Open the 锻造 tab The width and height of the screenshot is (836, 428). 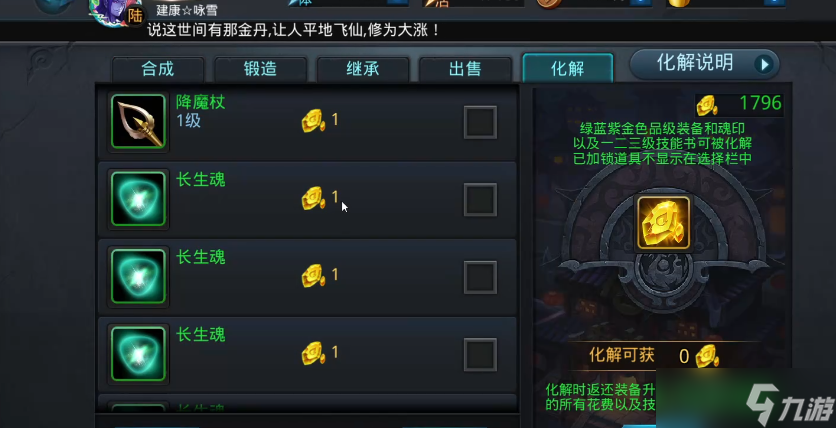260,69
